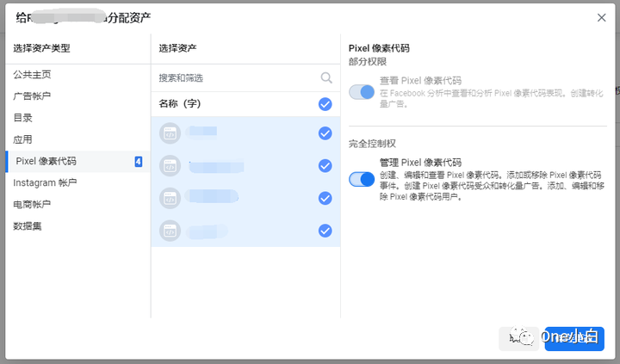Uncheck the third pixel asset checkmark
The width and height of the screenshot is (620, 364).
click(x=325, y=199)
